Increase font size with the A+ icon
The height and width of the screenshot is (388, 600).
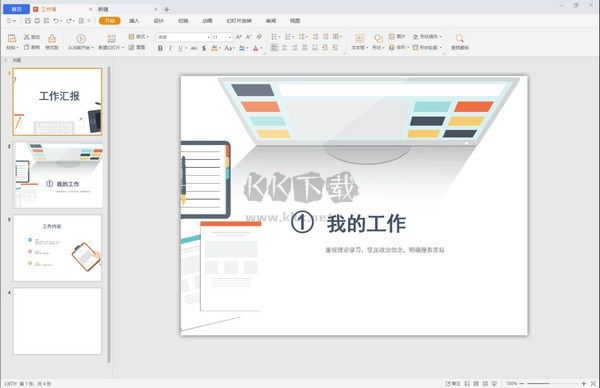click(x=239, y=37)
